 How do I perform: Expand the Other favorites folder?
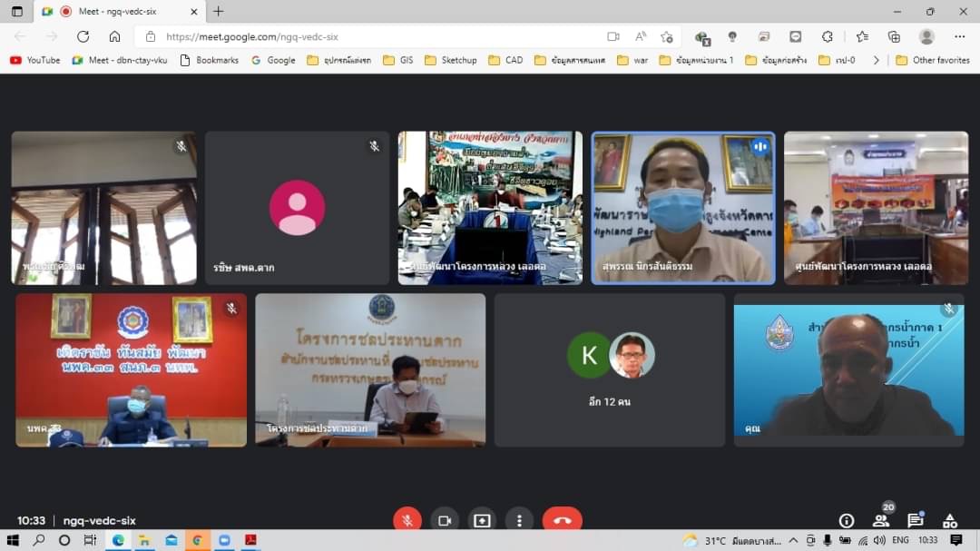tap(933, 60)
